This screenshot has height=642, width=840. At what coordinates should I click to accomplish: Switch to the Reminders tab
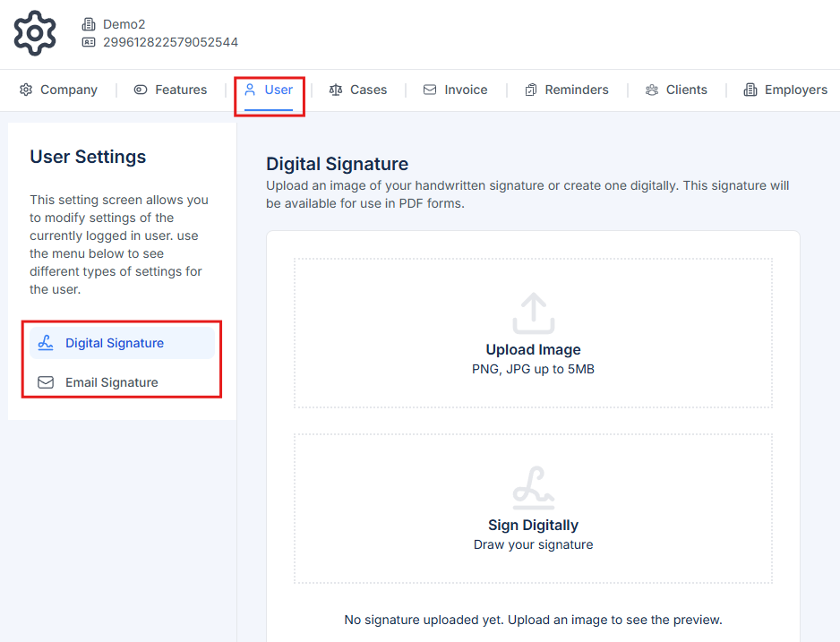point(567,90)
